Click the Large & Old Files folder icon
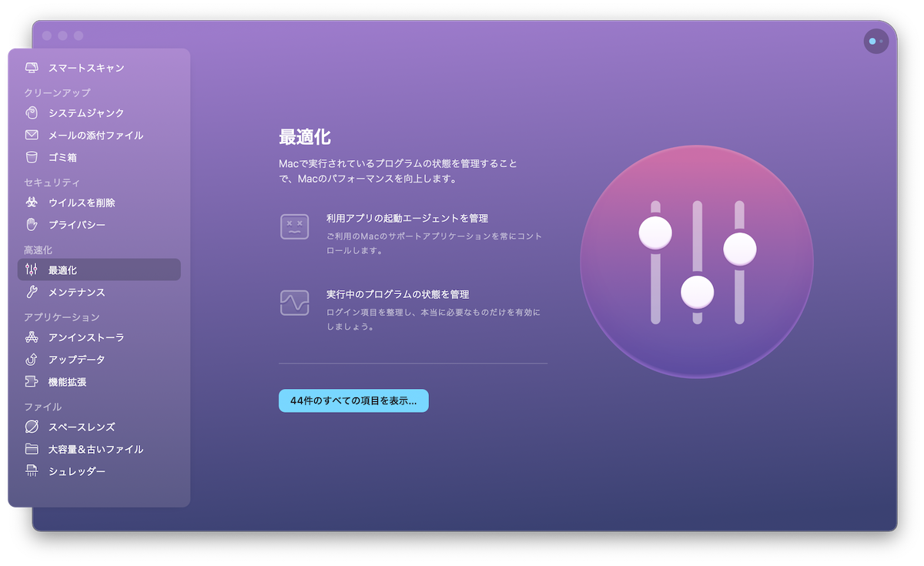This screenshot has height=566, width=924. tap(32, 449)
